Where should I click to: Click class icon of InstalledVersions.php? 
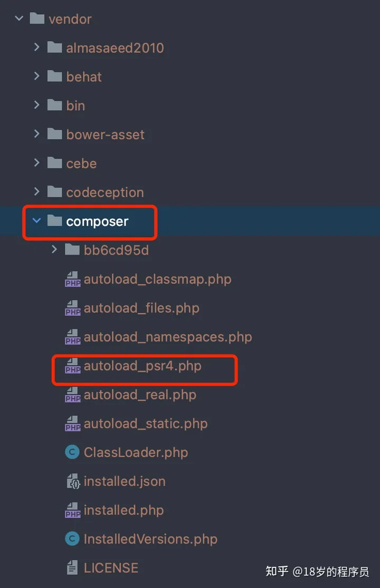(x=72, y=539)
